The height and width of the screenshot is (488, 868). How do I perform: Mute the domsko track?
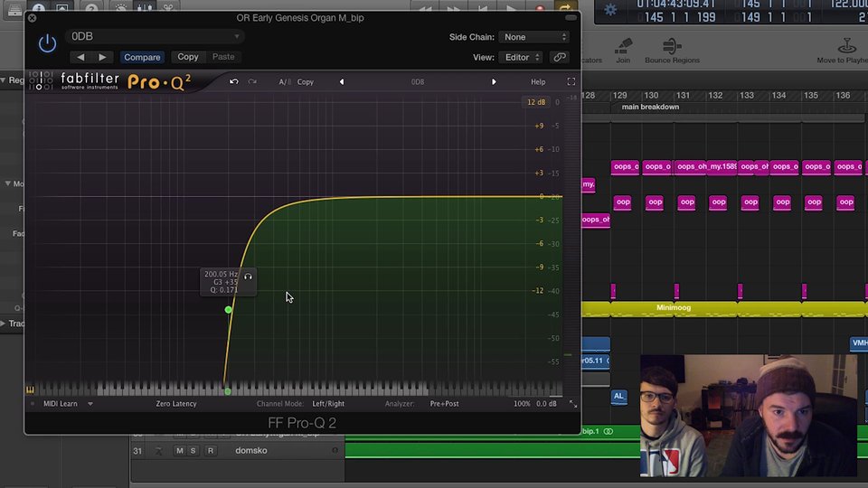(179, 451)
